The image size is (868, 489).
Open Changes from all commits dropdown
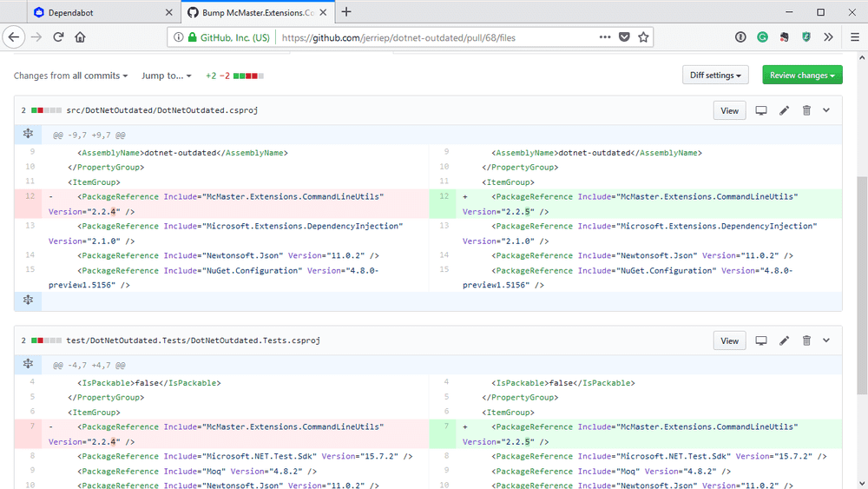(70, 76)
